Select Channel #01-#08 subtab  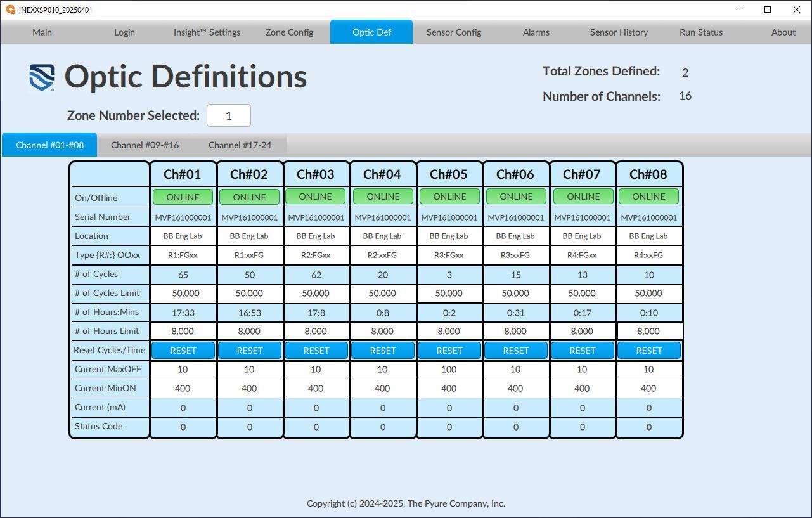click(49, 145)
